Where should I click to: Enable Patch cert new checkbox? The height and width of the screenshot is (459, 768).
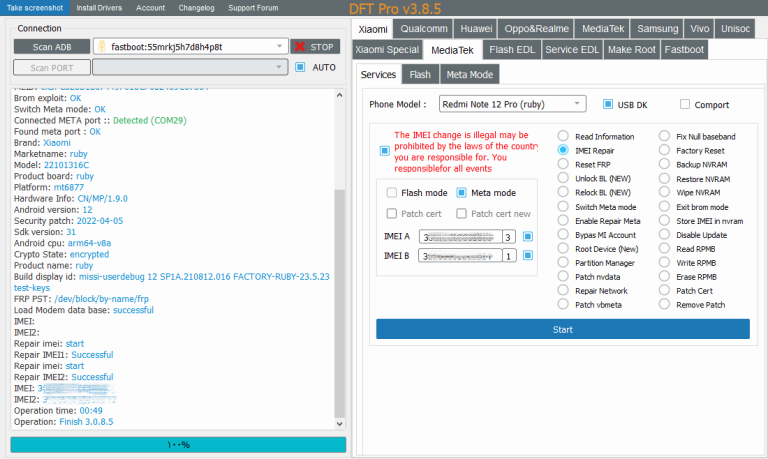point(461,213)
